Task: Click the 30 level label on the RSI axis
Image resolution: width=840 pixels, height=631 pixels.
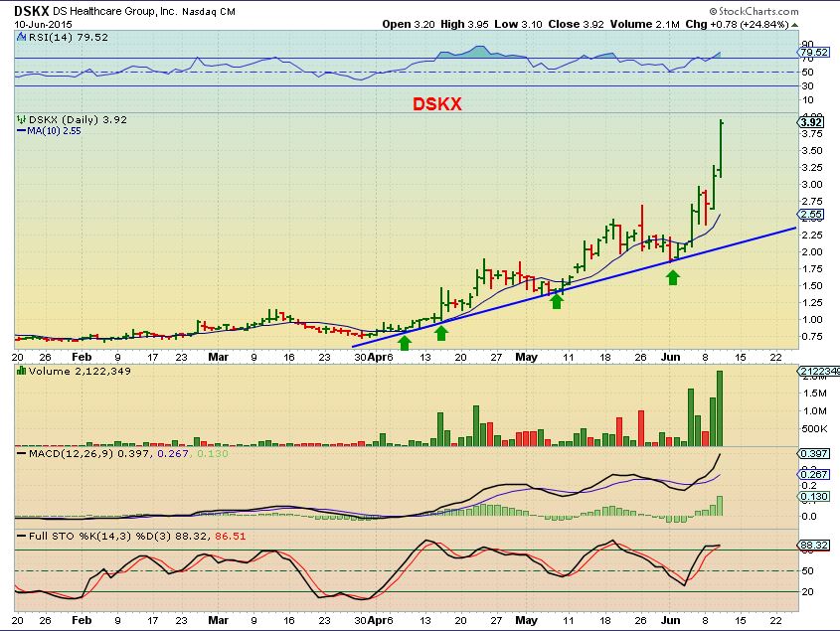Action: tap(807, 85)
